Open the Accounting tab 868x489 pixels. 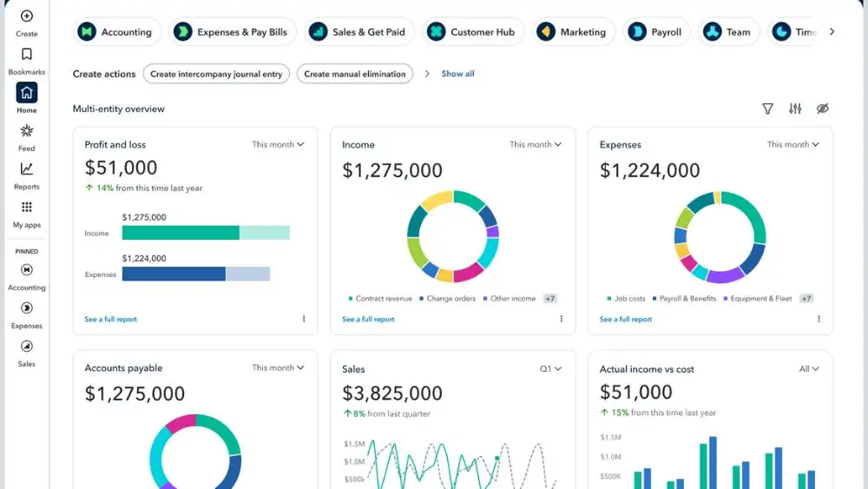[117, 31]
